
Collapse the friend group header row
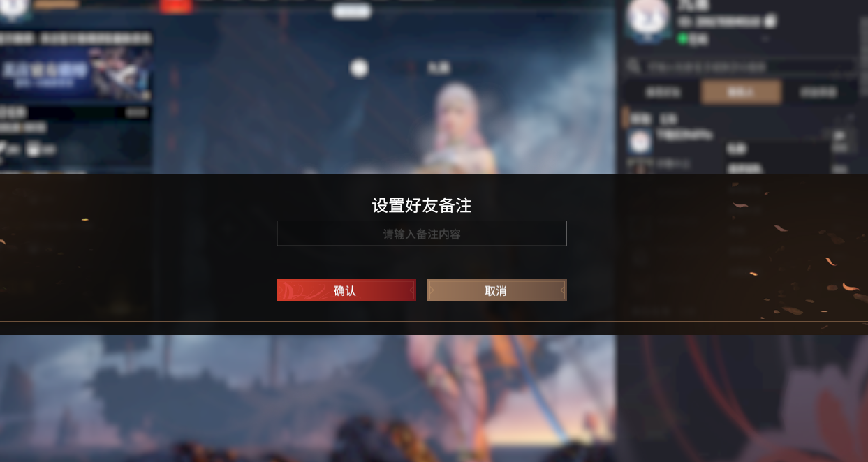coord(741,119)
